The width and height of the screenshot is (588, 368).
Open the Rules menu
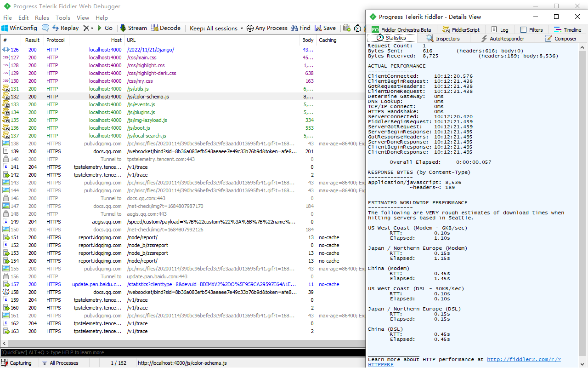coord(42,18)
